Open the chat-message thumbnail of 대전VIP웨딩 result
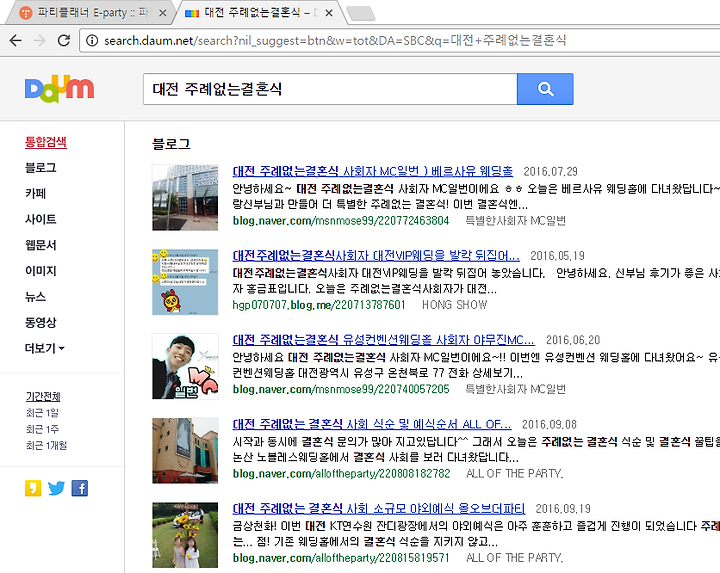The image size is (720, 573). point(185,282)
